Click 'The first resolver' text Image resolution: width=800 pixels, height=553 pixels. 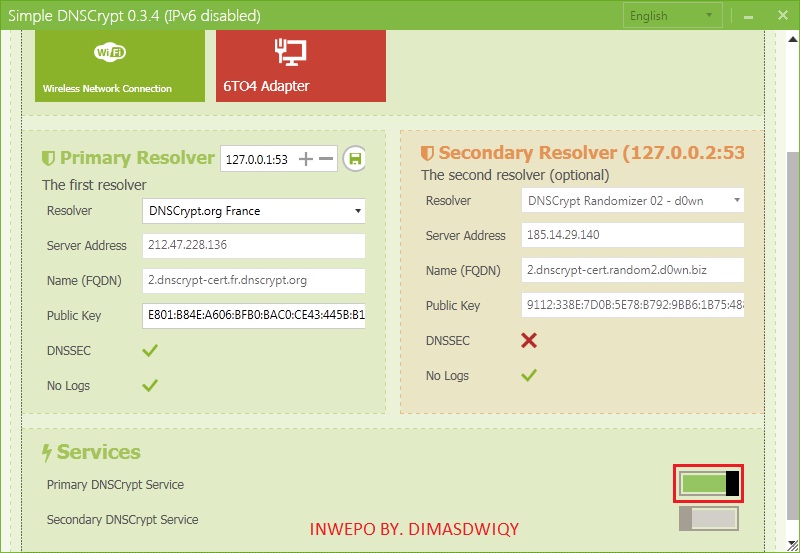click(94, 185)
